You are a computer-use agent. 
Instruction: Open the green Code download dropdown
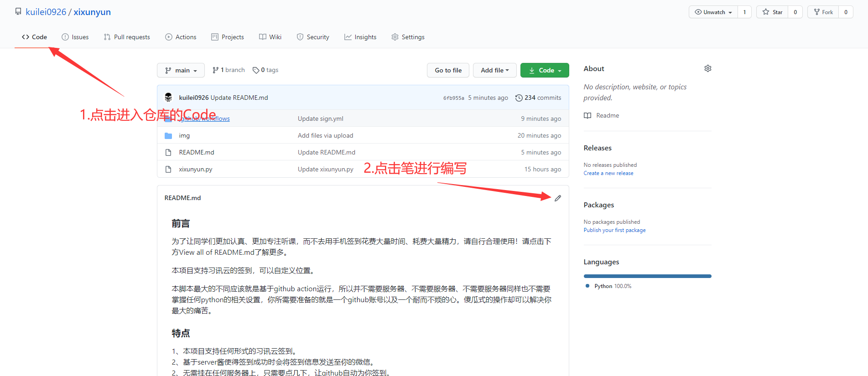pyautogui.click(x=545, y=70)
